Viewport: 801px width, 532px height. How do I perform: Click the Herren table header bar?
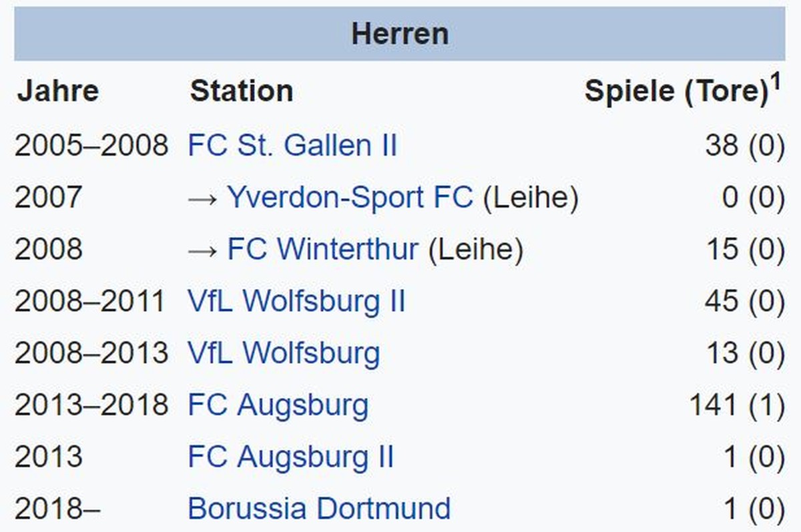click(400, 33)
